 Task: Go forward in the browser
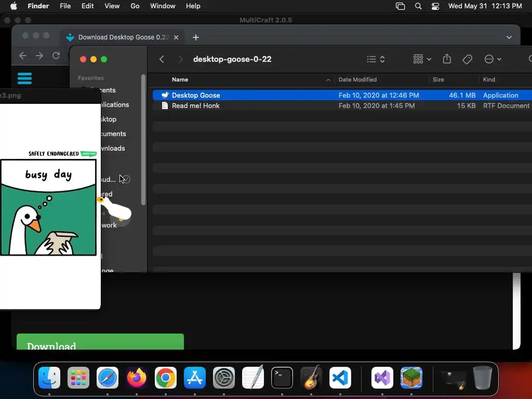[39, 56]
